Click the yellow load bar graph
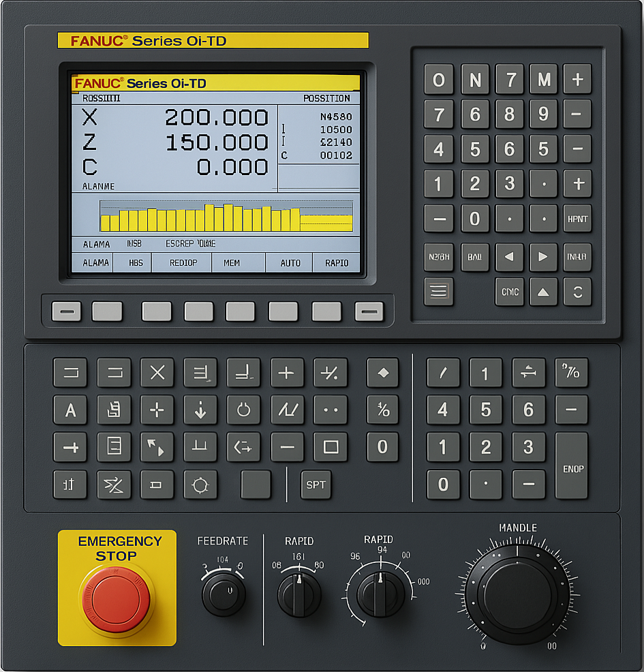This screenshot has height=672, width=644. [x=226, y=217]
